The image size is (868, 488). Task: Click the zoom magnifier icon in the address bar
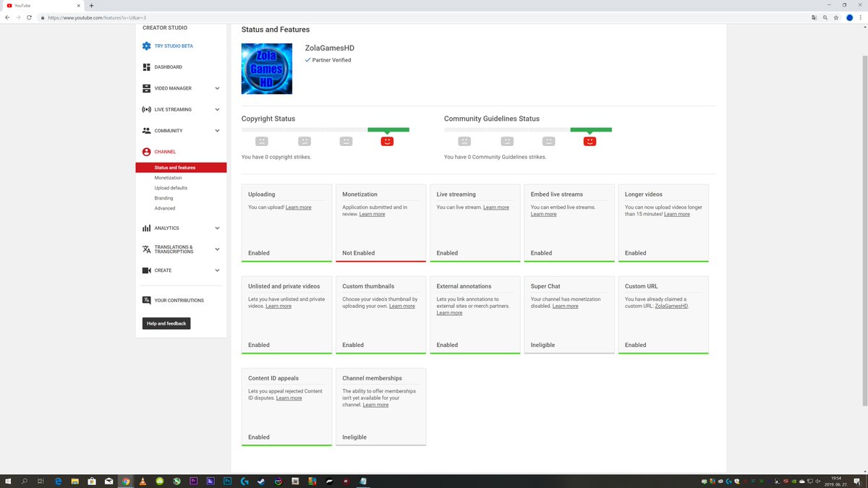pyautogui.click(x=825, y=17)
